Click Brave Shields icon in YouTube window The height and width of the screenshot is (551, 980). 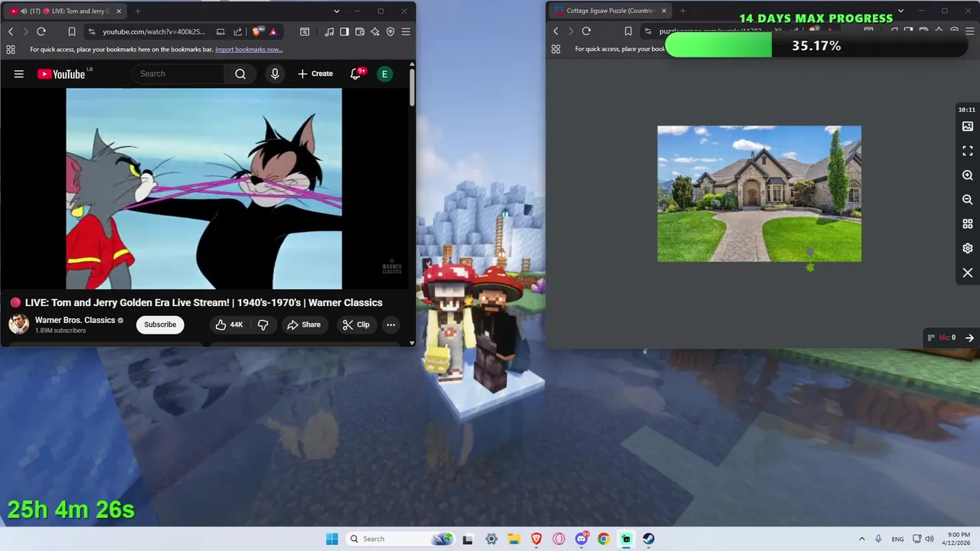point(256,31)
